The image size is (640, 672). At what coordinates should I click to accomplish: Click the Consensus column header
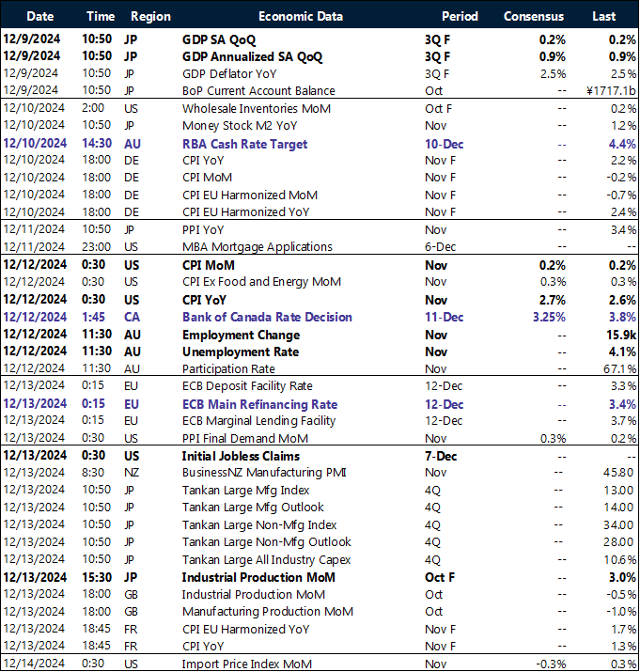(x=533, y=16)
